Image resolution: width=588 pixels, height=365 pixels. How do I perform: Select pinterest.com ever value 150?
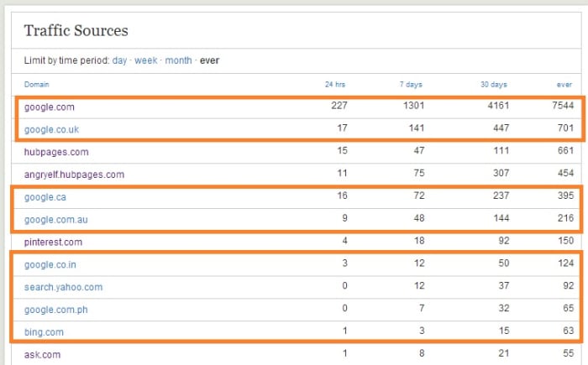click(x=565, y=241)
